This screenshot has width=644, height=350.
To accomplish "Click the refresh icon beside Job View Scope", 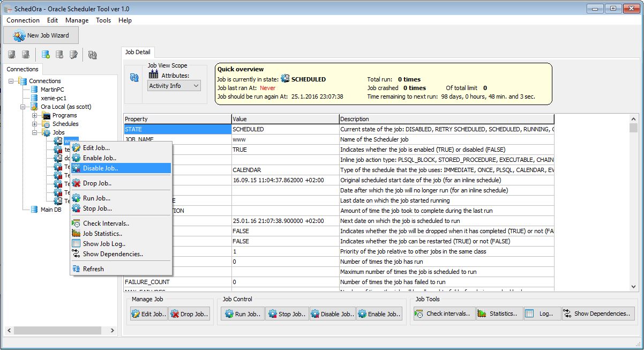I will (x=134, y=78).
